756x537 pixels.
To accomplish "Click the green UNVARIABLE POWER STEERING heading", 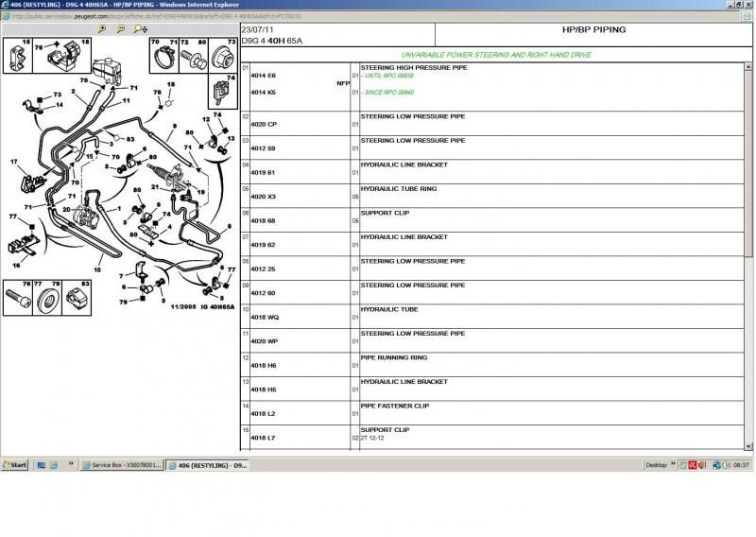I will [496, 55].
